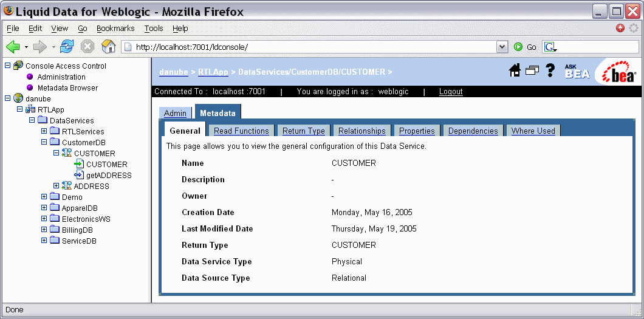Click the danube breadcrumb link

point(174,72)
